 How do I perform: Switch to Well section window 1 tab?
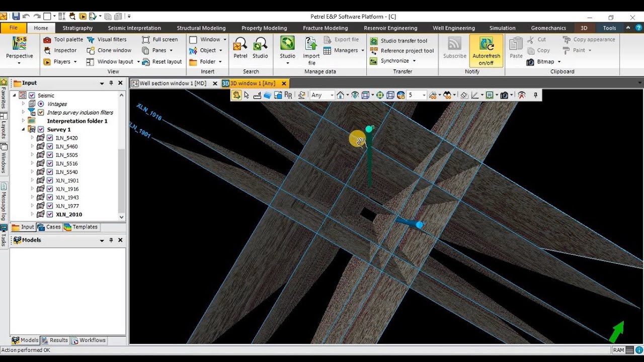pos(173,83)
